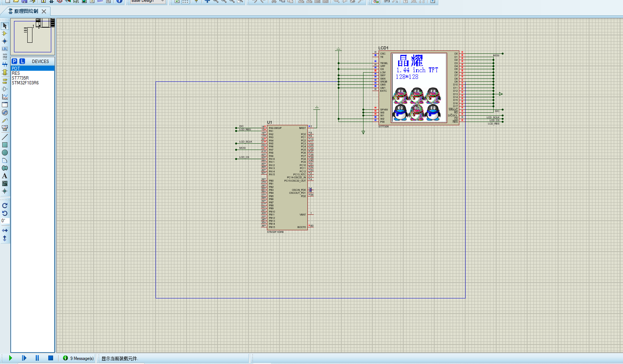Click the ground terminal above U1 NRST

click(x=317, y=108)
